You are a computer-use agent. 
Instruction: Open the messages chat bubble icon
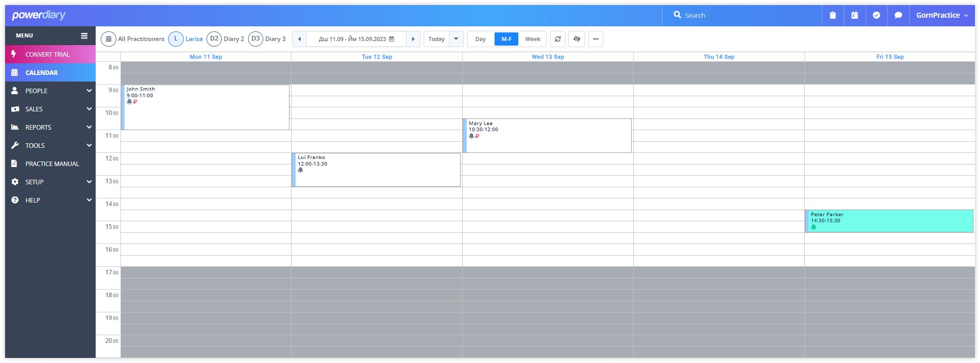(898, 15)
